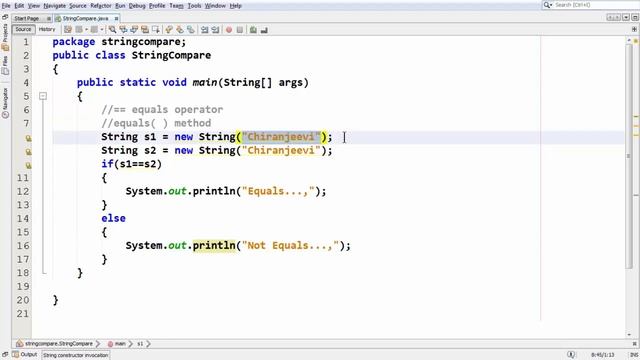Toggle Highlight Search icon
Screen dimensions: 640x360
145,29
